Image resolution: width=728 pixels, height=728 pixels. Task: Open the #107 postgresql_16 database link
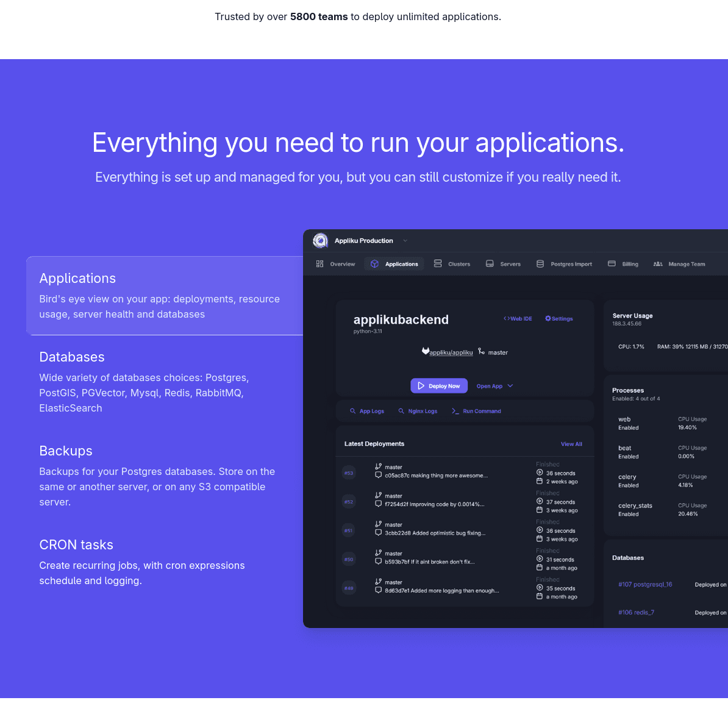(x=645, y=584)
